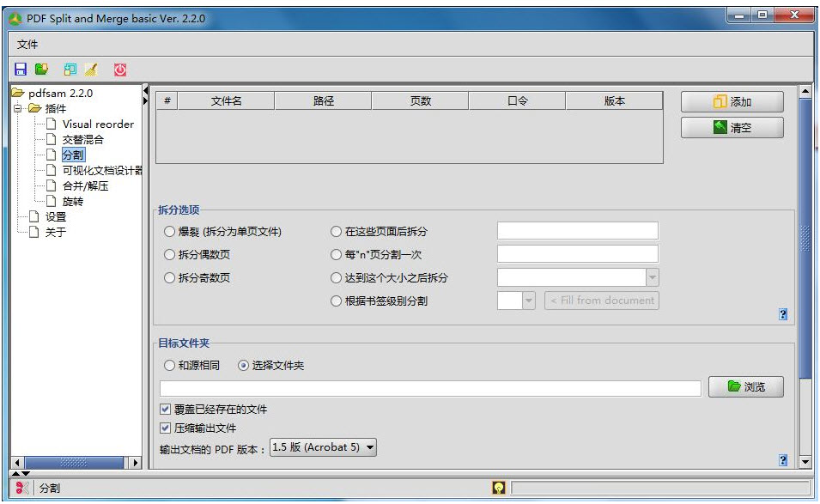Screen dimensions: 820x504
Task: Click the lightbulb icon in status bar
Action: (x=498, y=488)
